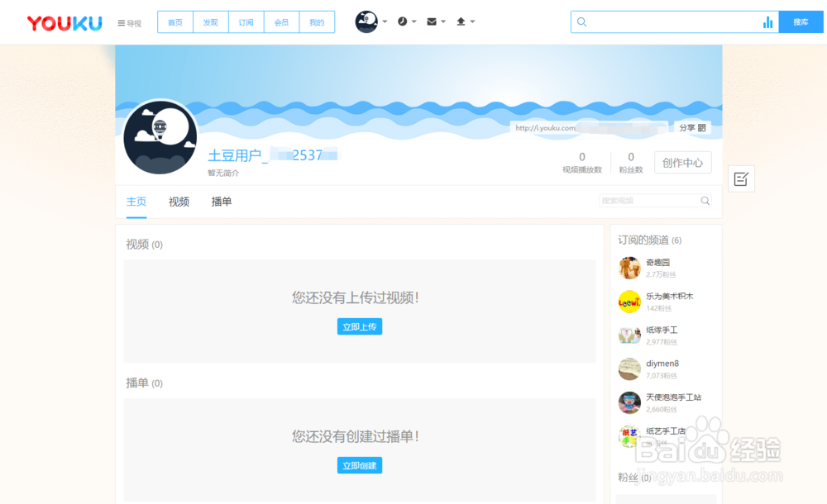Image resolution: width=827 pixels, height=504 pixels.
Task: Open the diymen8 channel name
Action: (x=662, y=364)
